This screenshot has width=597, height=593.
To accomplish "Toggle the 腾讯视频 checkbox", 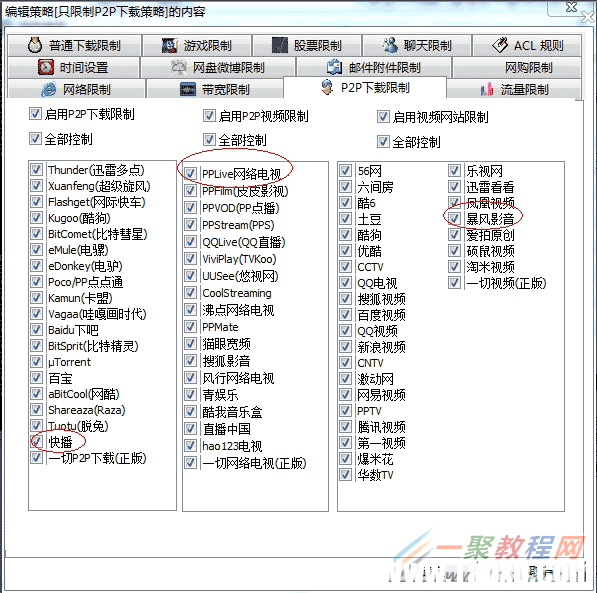I will pos(345,427).
